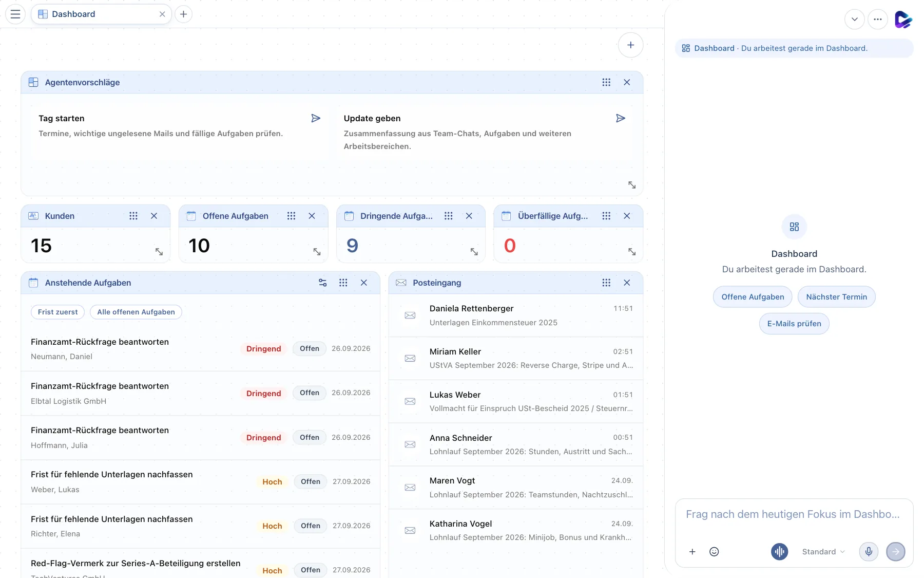Add attachment with plus icon in chat
Viewport: 924px width, 578px height.
pos(692,551)
